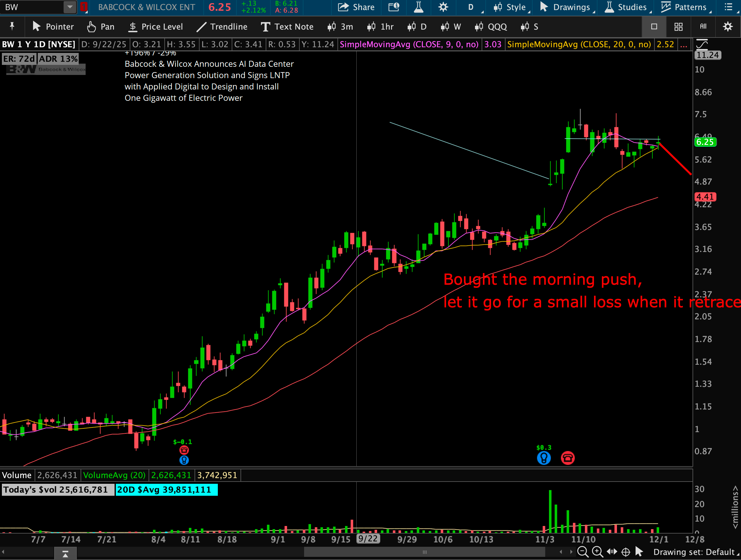Open the flask icon beside Share
This screenshot has width=741, height=560.
point(418,7)
